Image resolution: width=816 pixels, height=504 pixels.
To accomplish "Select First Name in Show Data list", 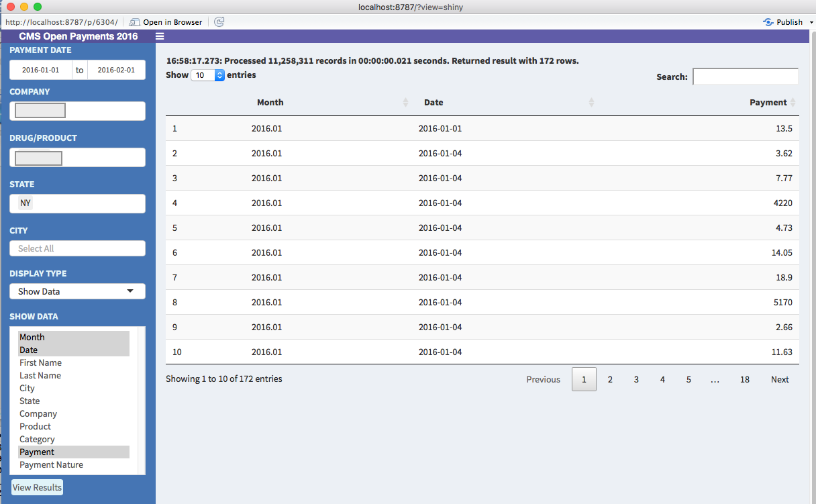I will [40, 362].
